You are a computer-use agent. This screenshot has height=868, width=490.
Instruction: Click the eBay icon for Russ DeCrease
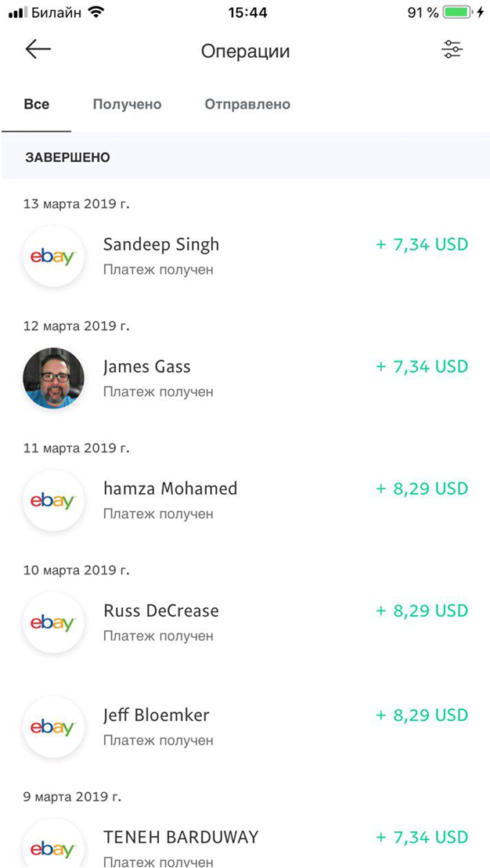(53, 622)
